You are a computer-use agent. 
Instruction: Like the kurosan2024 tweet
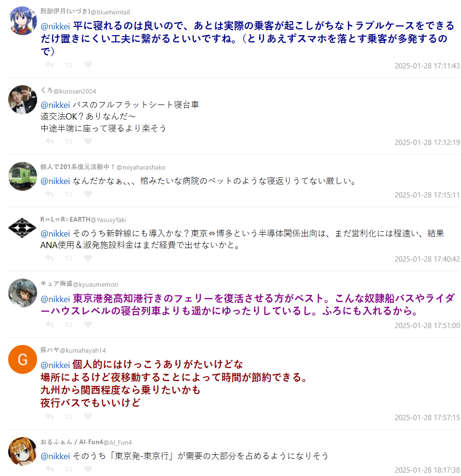click(x=88, y=142)
